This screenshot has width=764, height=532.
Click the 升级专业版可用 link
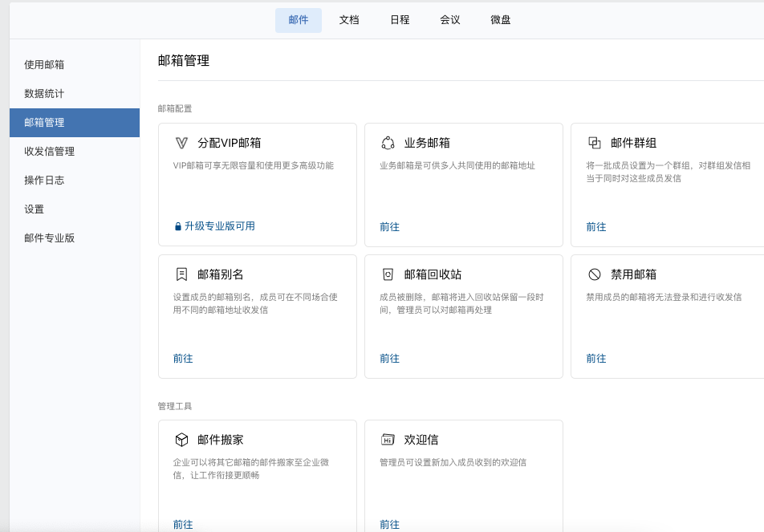tap(220, 226)
